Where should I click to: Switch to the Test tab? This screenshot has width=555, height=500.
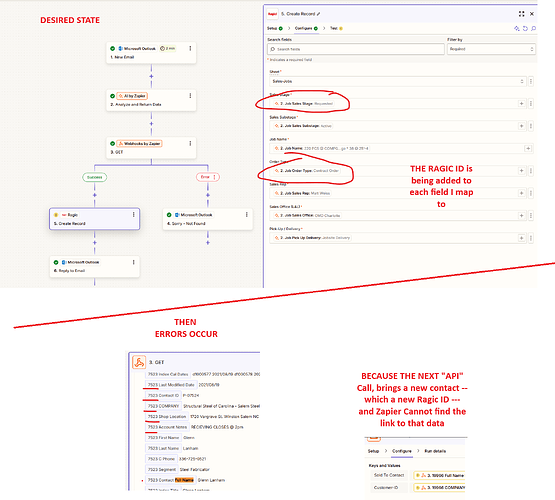pyautogui.click(x=336, y=28)
